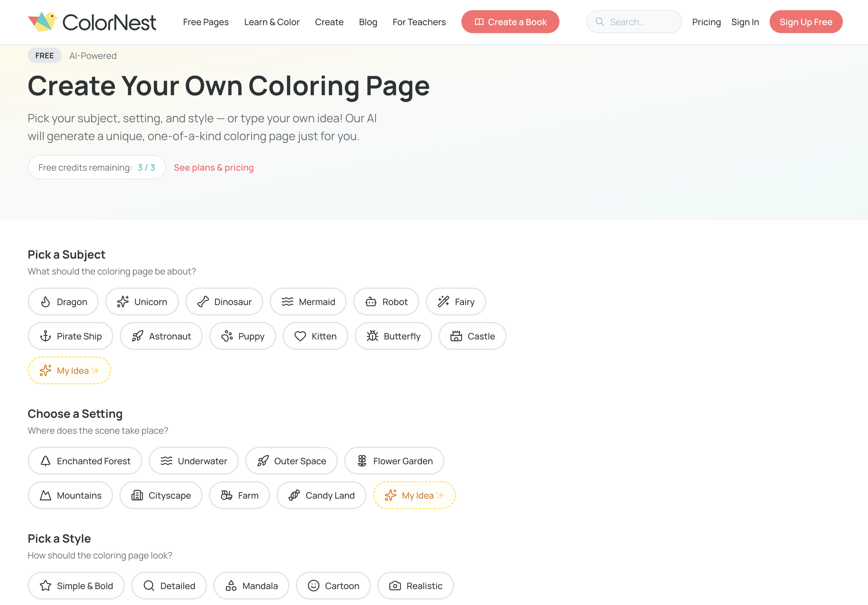Select the Butterfly subject
This screenshot has height=605, width=868.
pos(393,336)
